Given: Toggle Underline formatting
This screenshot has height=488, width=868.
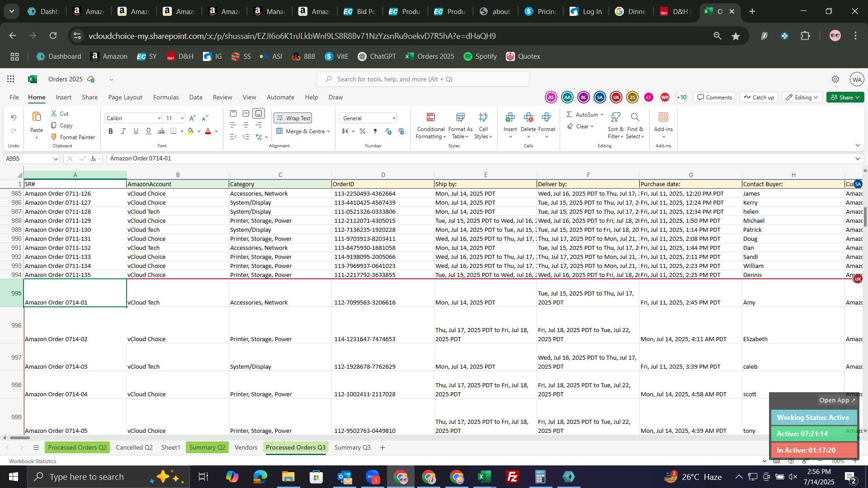Looking at the screenshot, I should point(136,131).
